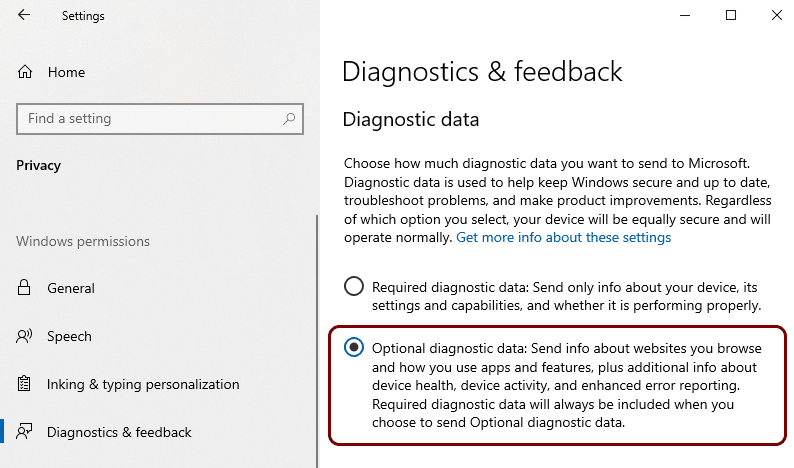This screenshot has width=794, height=468.
Task: Click the Home house icon
Action: [x=25, y=72]
